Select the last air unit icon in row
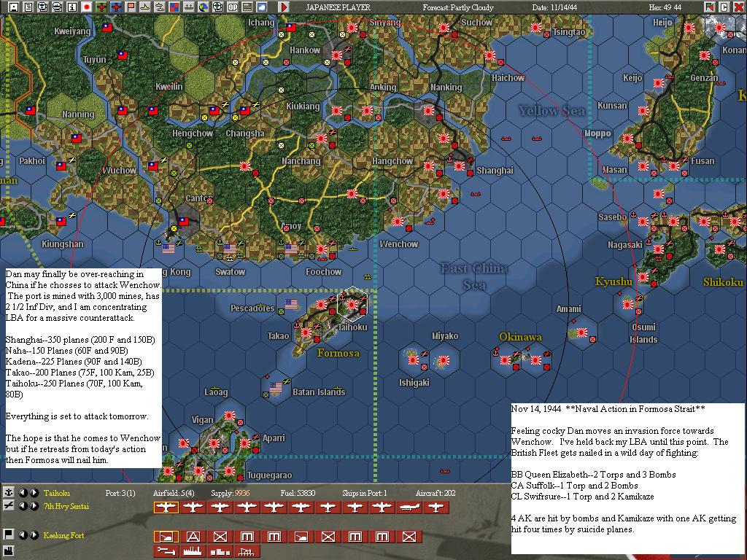747x560 pixels. [436, 507]
